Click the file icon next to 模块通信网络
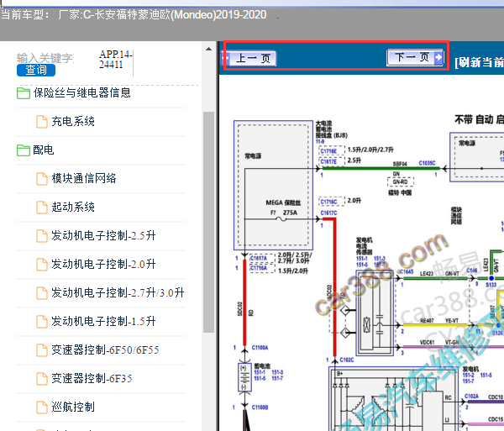 pyautogui.click(x=42, y=179)
